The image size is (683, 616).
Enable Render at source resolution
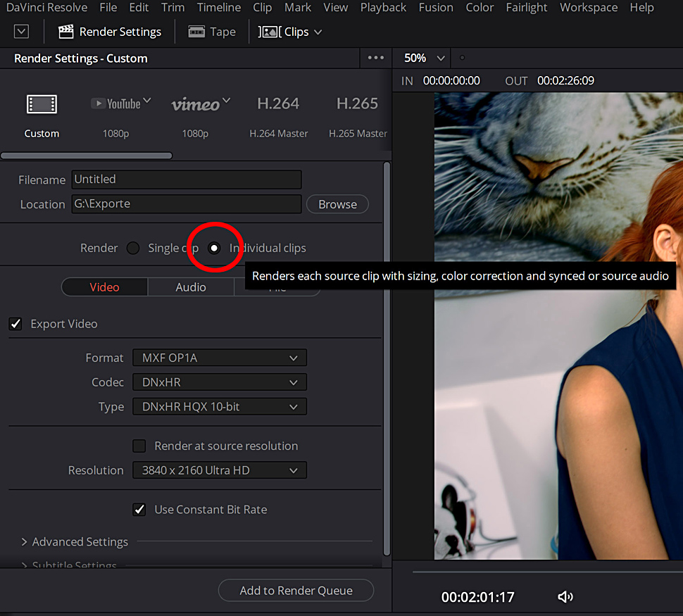point(139,446)
